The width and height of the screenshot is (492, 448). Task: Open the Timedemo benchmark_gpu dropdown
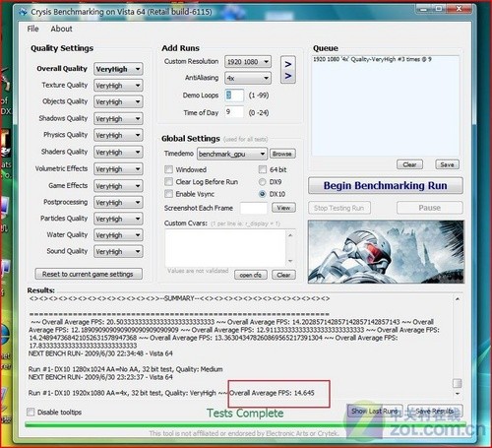[231, 154]
